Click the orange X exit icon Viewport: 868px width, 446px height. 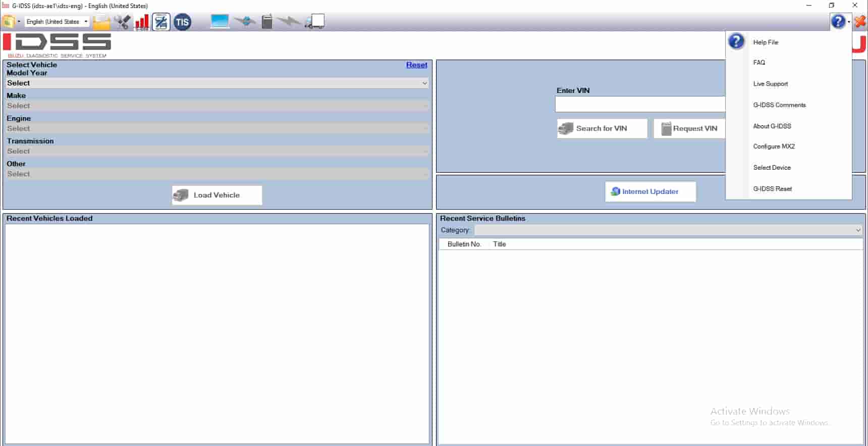pyautogui.click(x=860, y=22)
